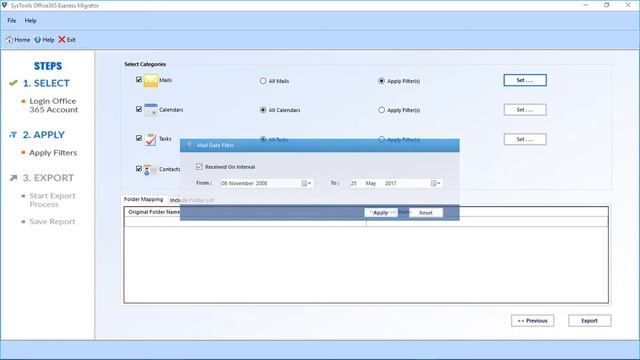Open the From date calendar dropdown
Screen dimensions: 640x360
point(306,183)
